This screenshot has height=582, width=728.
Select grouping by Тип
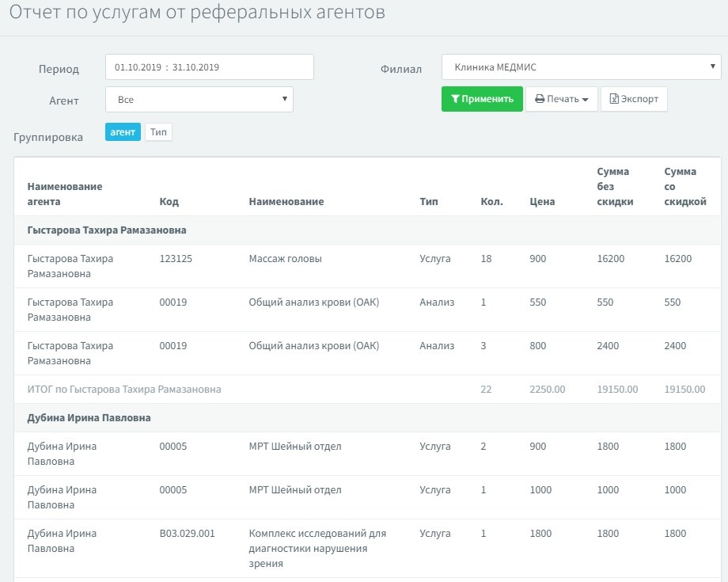[158, 132]
